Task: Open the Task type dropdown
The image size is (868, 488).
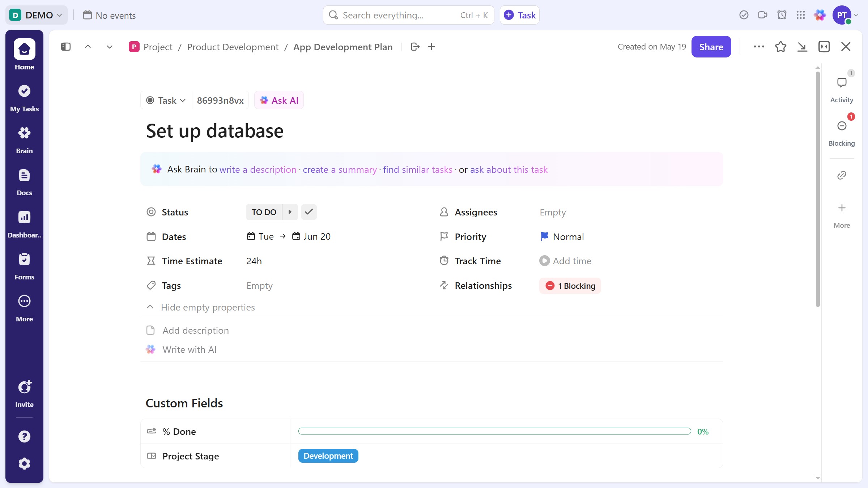Action: point(166,100)
